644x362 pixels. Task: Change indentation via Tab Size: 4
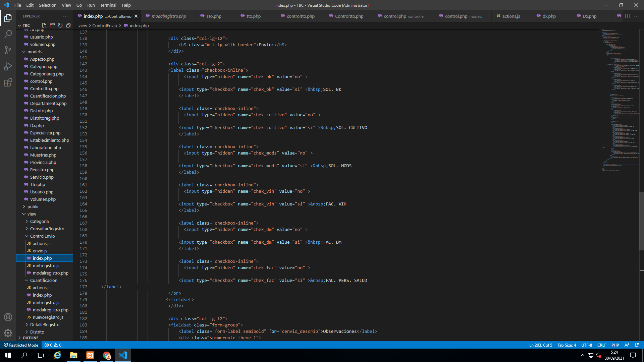point(567,345)
